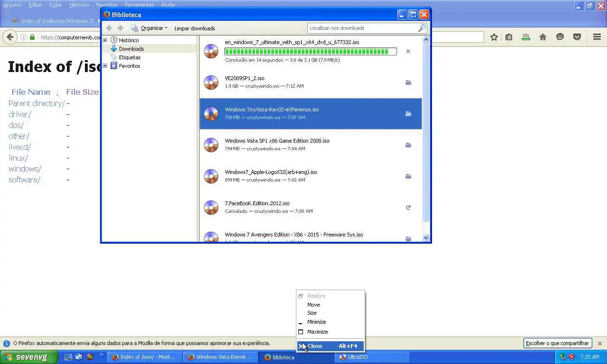Click the site info icon in the address bar
This screenshot has width=607, height=364.
pyautogui.click(x=23, y=37)
